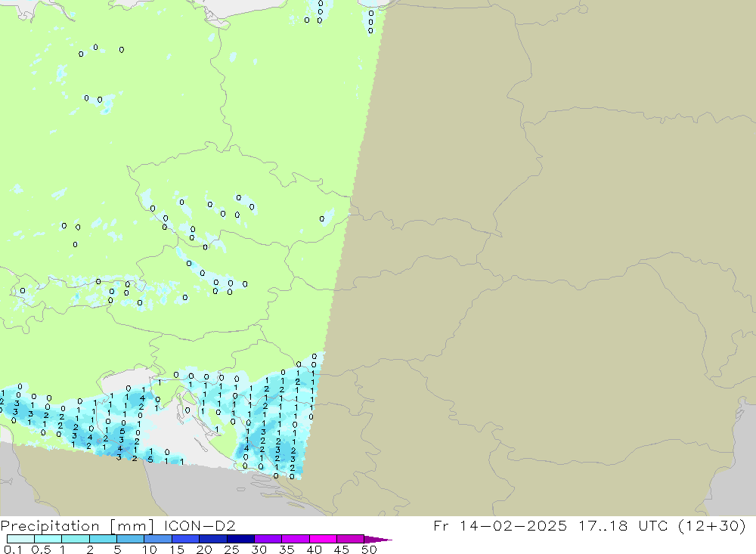Click the legend tick label '45'
The height and width of the screenshot is (554, 756).
tap(342, 549)
